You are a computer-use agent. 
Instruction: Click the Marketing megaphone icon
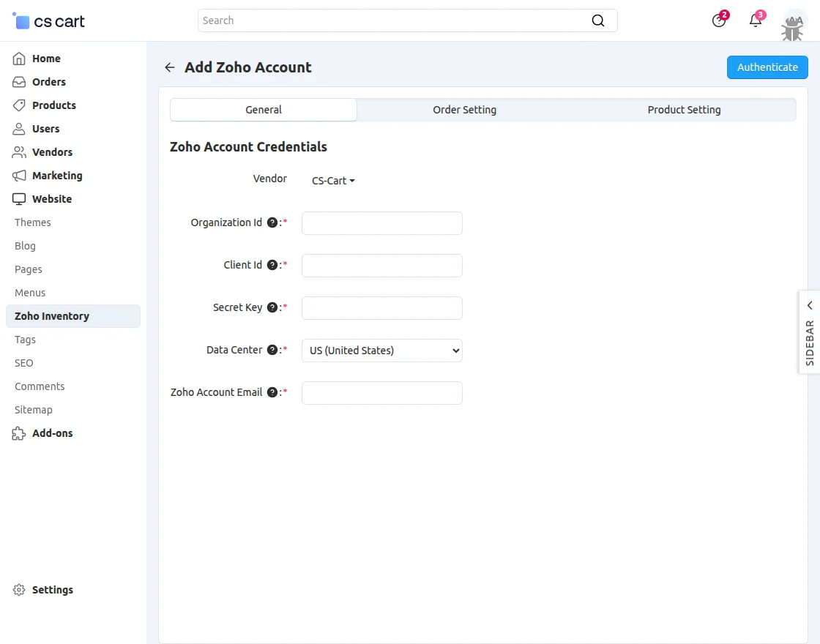(19, 176)
